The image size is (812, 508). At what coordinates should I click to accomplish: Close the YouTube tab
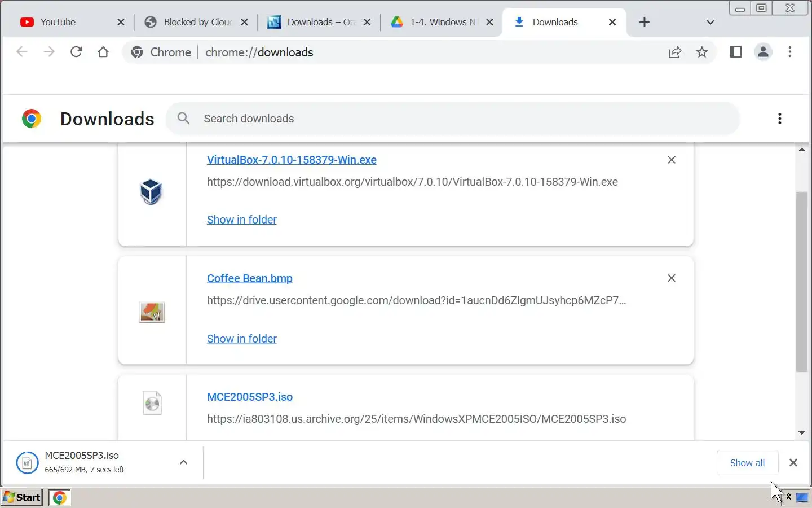pos(121,22)
